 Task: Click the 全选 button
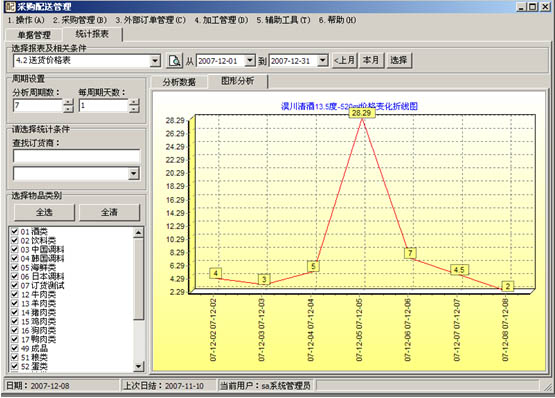[x=44, y=212]
